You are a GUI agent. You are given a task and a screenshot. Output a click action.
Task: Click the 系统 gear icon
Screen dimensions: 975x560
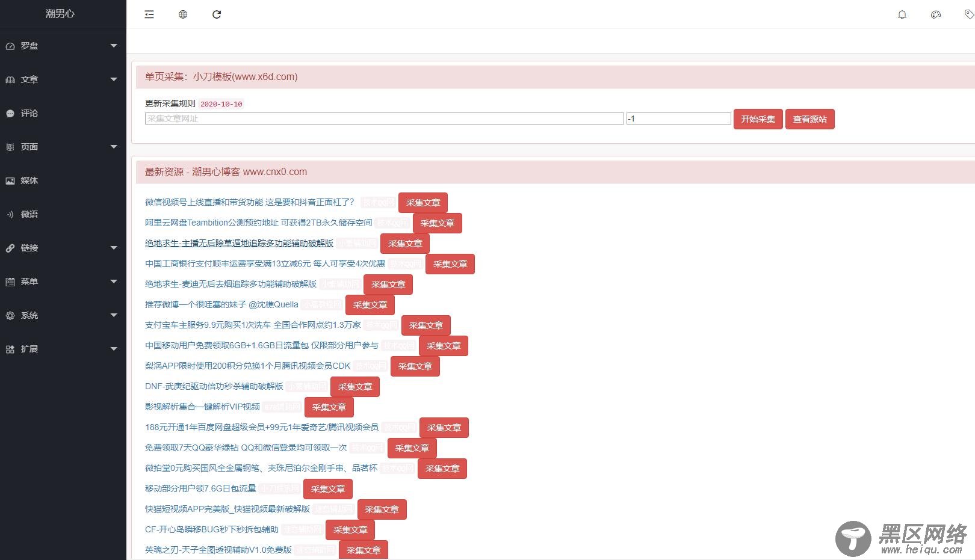10,315
